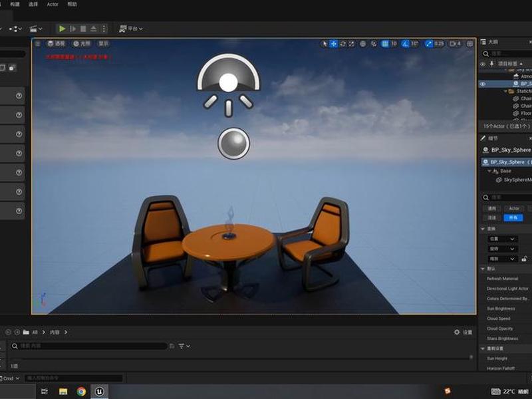Viewport: 532px width, 399px height.
Task: Toggle scale snapping icon
Action: (x=429, y=44)
